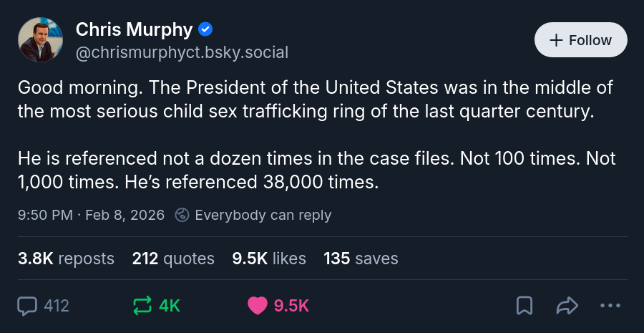Viewport: 644px width, 333px height.
Task: View the 9.5K likes list
Action: (269, 259)
